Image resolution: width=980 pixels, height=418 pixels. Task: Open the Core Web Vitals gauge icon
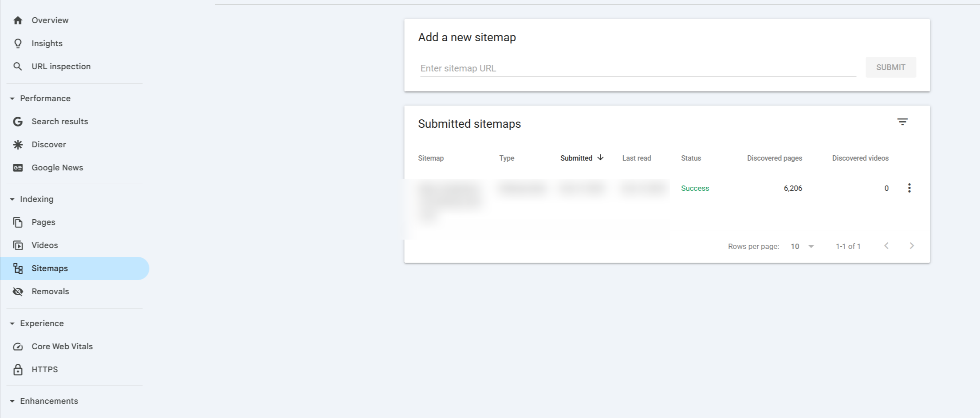point(18,346)
